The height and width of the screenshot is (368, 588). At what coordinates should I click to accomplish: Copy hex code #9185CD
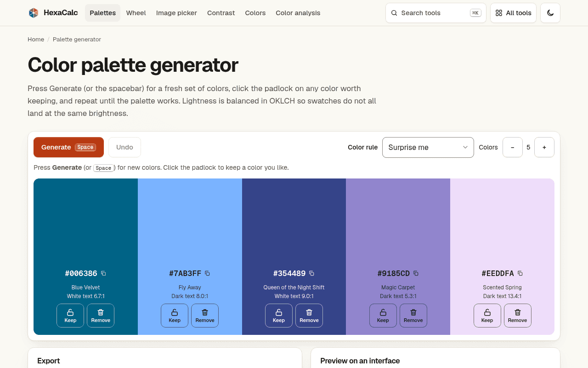pyautogui.click(x=416, y=273)
